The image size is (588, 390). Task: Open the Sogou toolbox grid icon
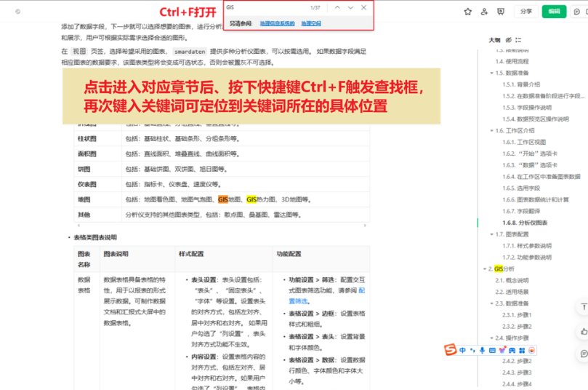(x=522, y=350)
